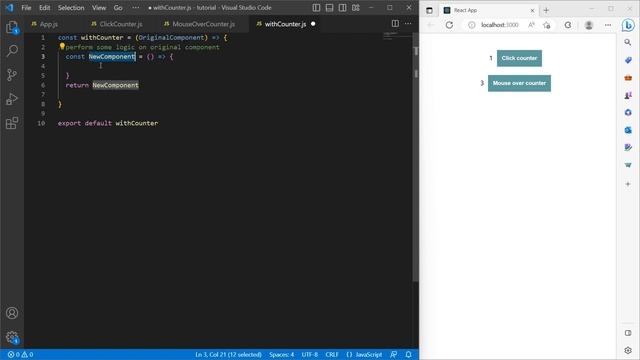Split the editor to the right
640x360 pixels.
click(395, 24)
